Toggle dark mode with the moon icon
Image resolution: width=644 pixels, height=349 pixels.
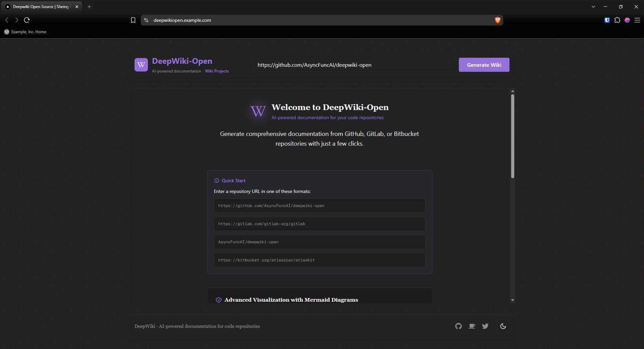point(503,326)
